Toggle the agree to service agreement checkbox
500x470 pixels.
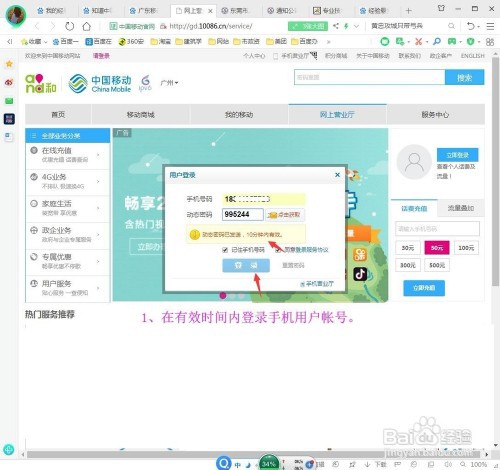coord(278,250)
